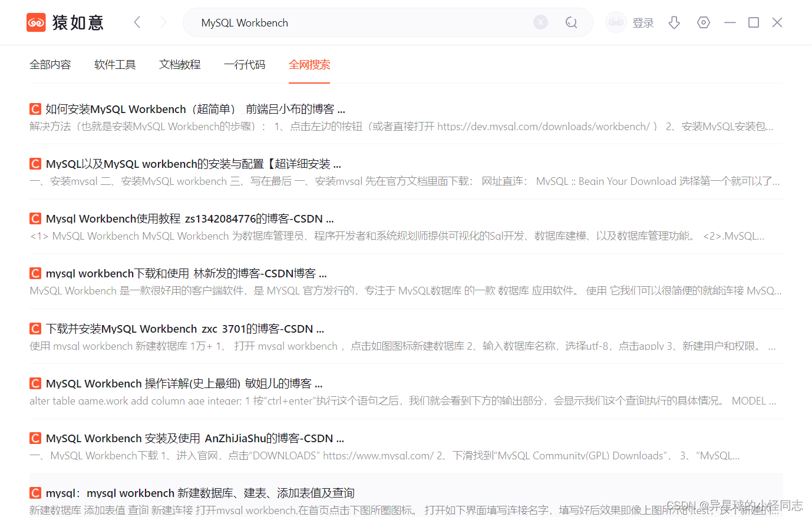Click the search magnifier icon
Screen dimensions: 812x517
point(571,22)
